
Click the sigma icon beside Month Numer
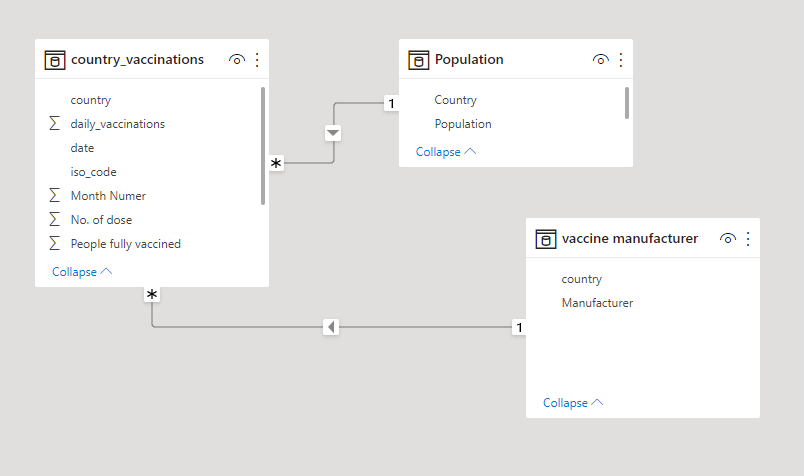54,195
